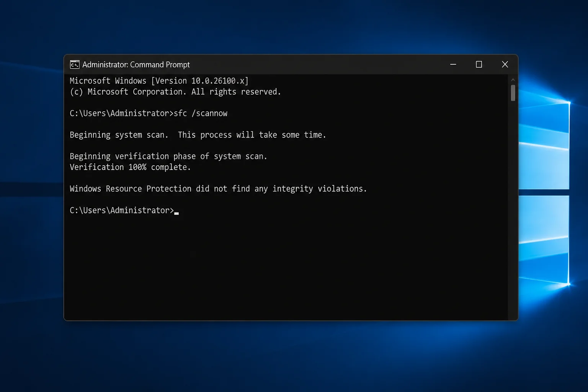The width and height of the screenshot is (588, 392).
Task: Click "(c) Microsoft Corporation. All rights reserved." line
Action: click(x=175, y=92)
